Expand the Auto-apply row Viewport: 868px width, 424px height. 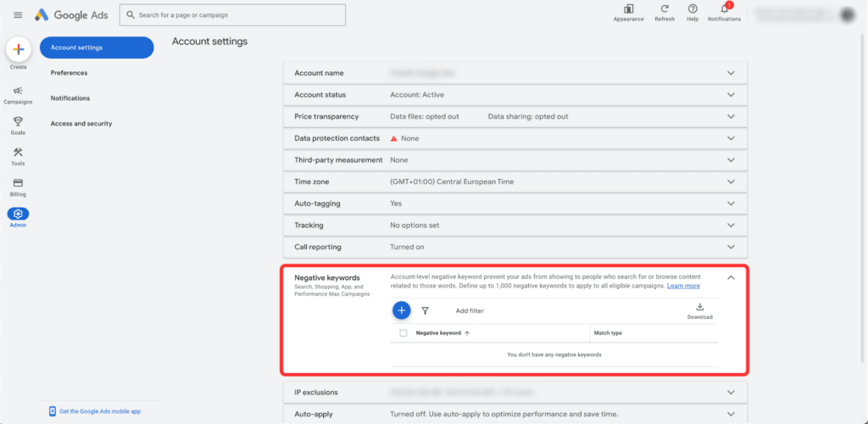pos(731,414)
